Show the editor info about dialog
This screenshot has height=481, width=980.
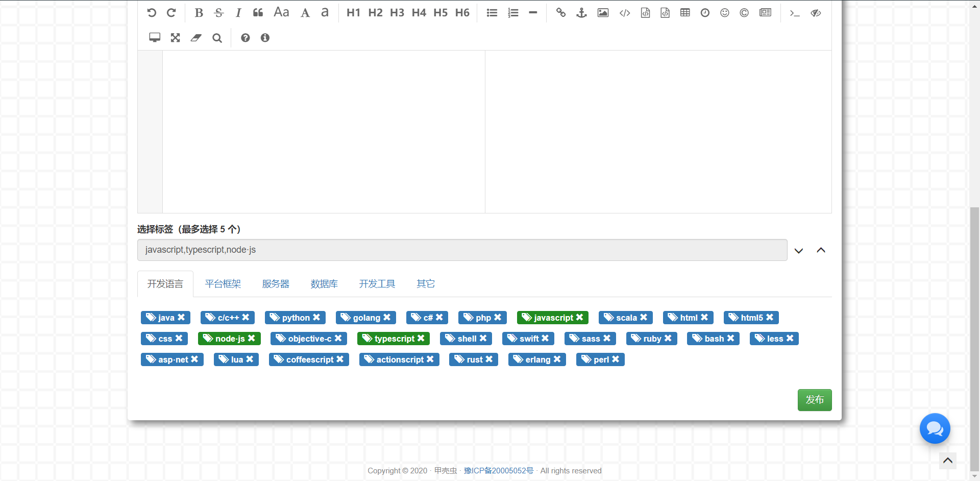point(265,38)
